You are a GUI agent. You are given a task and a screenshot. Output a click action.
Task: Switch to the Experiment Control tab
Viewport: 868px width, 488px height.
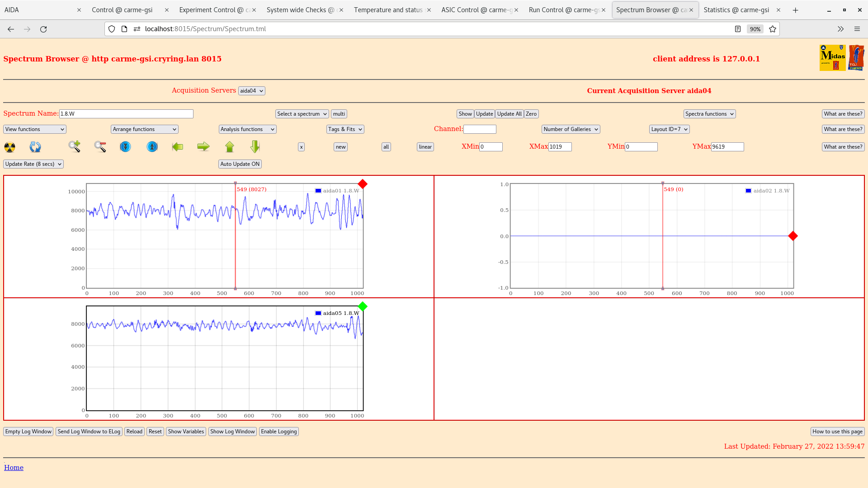pos(215,10)
